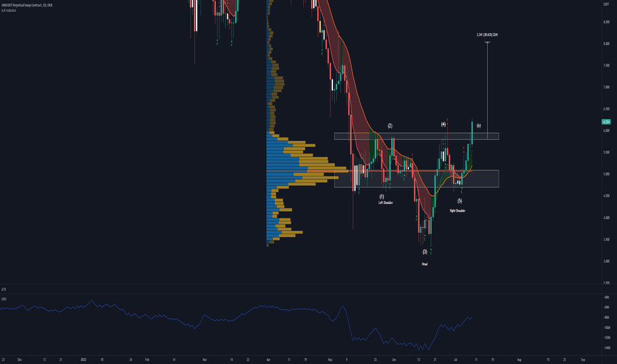The image size is (617, 364).
Task: Select the Left Shoulder text annotation
Action: pos(385,203)
